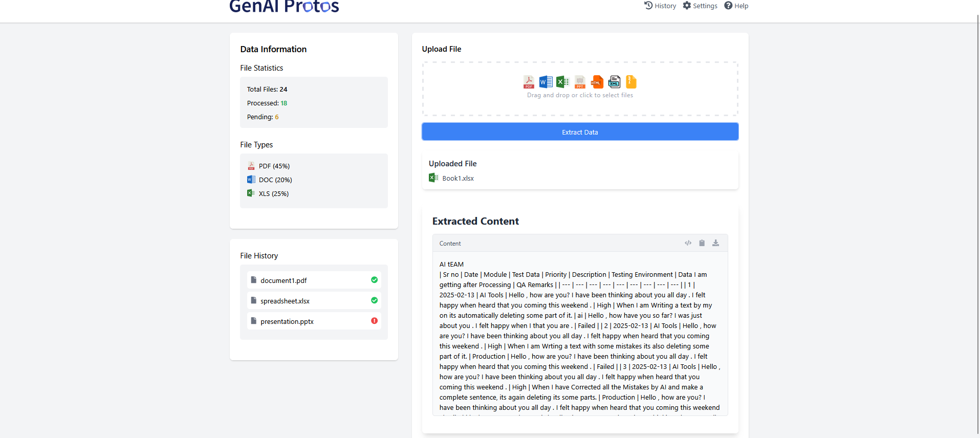Image resolution: width=980 pixels, height=438 pixels.
Task: Click the Settings gear icon
Action: [687, 6]
